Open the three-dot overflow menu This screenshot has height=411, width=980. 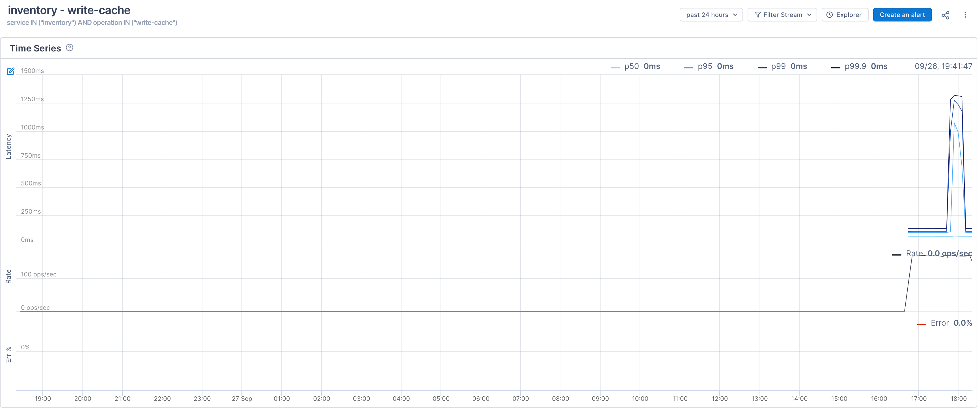coord(966,15)
